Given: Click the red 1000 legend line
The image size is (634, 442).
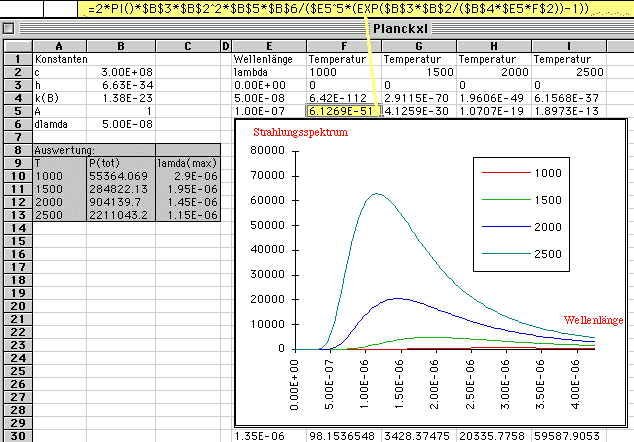Looking at the screenshot, I should (x=506, y=173).
